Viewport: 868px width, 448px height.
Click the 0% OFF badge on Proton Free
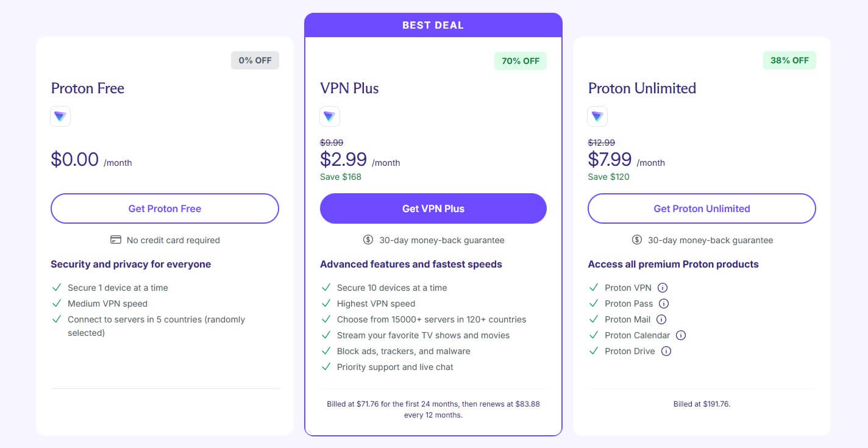coord(255,60)
